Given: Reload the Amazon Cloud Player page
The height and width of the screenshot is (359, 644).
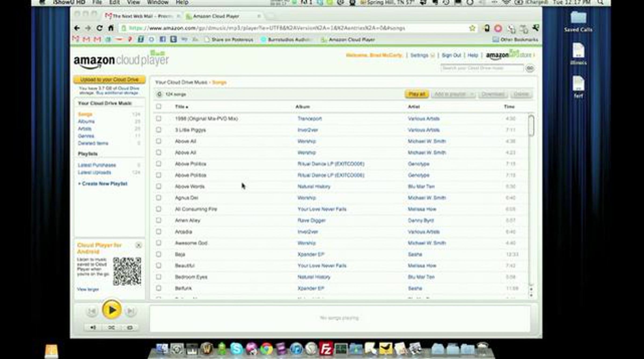Looking at the screenshot, I should pos(100,28).
